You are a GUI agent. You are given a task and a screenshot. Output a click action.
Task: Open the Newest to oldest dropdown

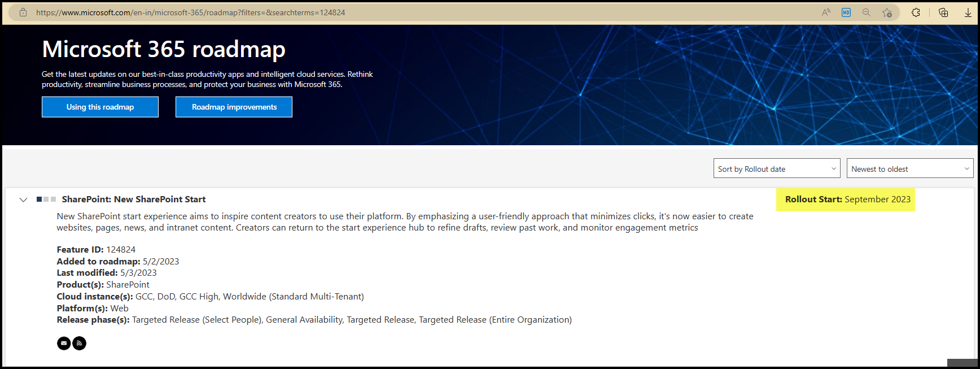909,168
